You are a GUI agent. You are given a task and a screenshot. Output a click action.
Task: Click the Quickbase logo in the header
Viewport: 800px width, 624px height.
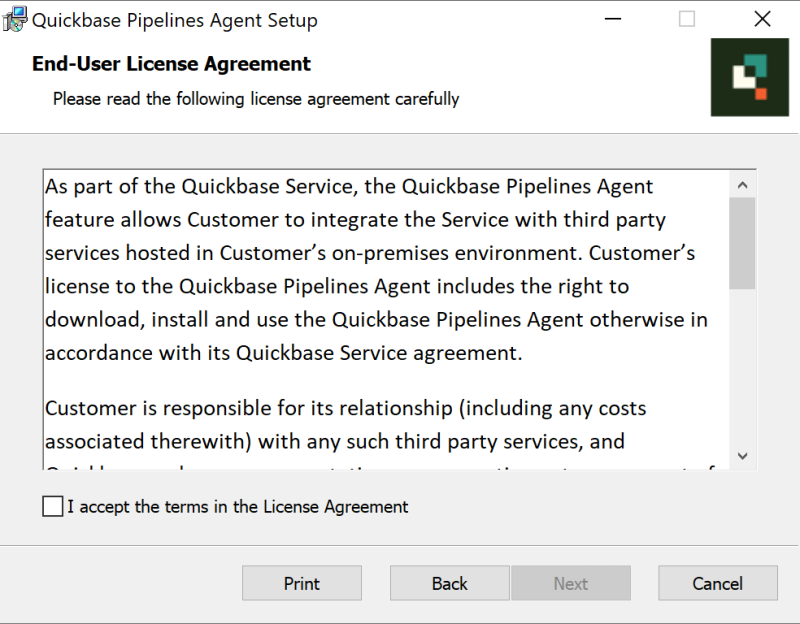click(x=750, y=77)
